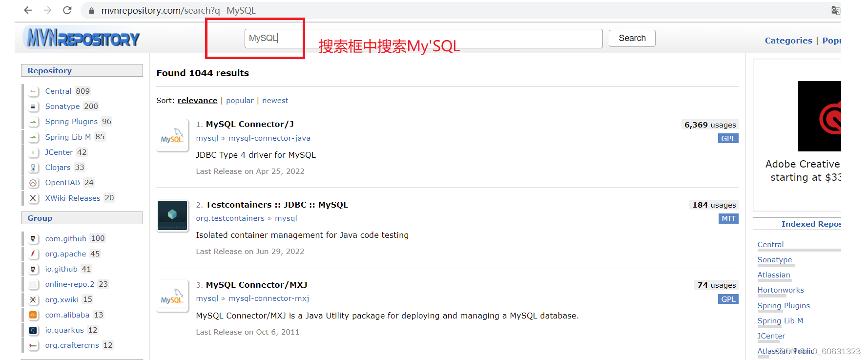The width and height of the screenshot is (868, 360).
Task: Click GPL license tag of Connector/MXJ
Action: click(728, 299)
